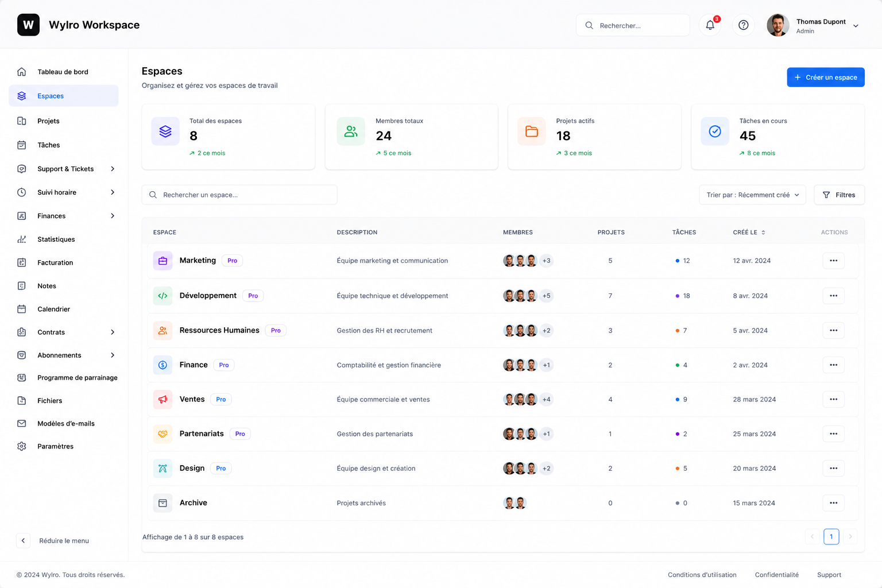Click the Ventes megaphone icon
This screenshot has width=882, height=588.
pyautogui.click(x=163, y=399)
